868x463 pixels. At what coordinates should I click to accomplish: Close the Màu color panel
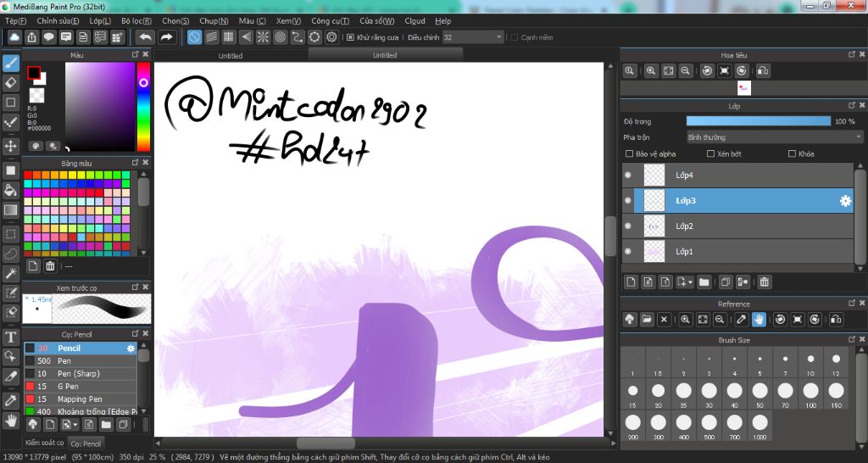click(146, 54)
